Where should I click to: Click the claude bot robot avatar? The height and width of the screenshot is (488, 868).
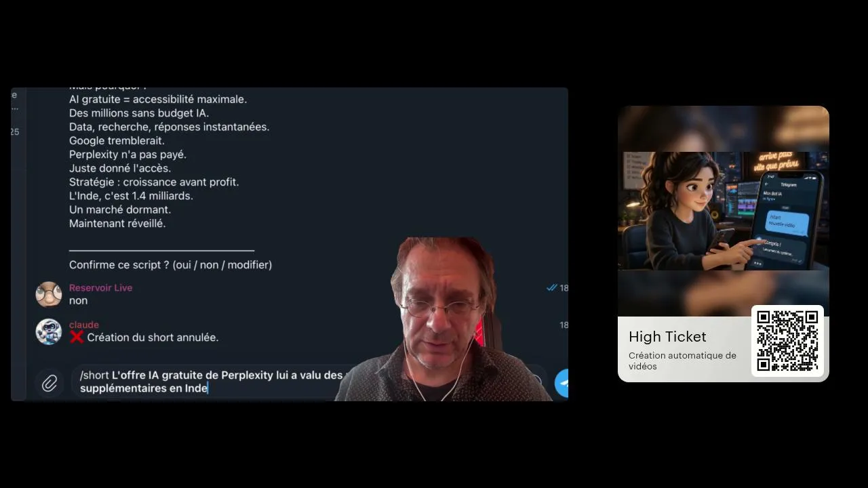pyautogui.click(x=49, y=331)
